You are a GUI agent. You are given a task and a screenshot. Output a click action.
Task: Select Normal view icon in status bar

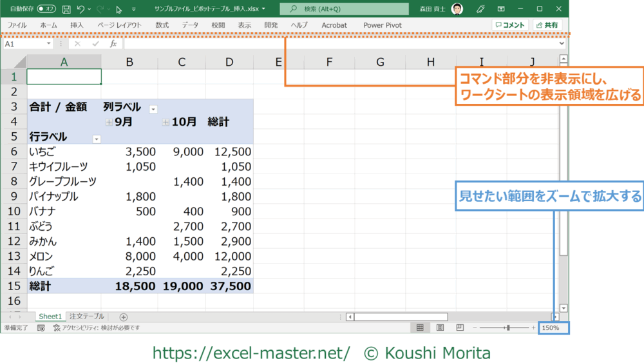(x=420, y=328)
